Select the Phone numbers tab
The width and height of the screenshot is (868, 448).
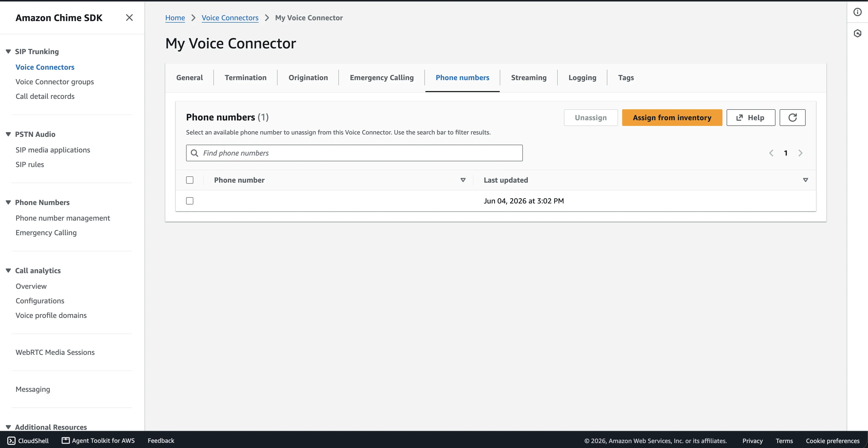(x=462, y=78)
